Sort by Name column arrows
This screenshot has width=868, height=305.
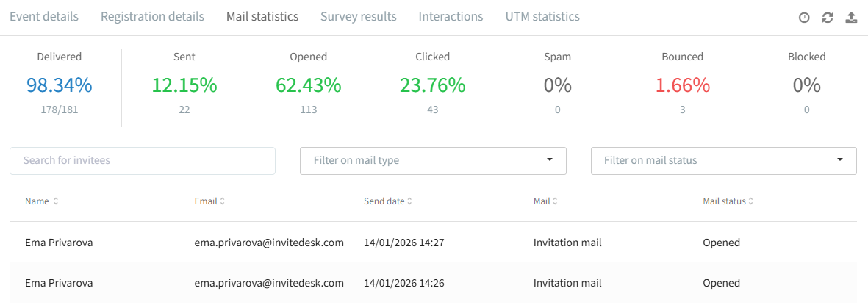click(x=55, y=201)
